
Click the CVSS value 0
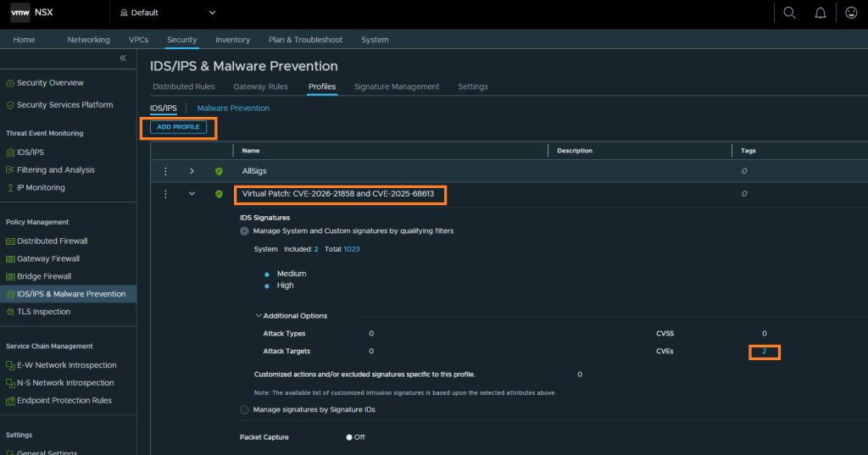[765, 334]
